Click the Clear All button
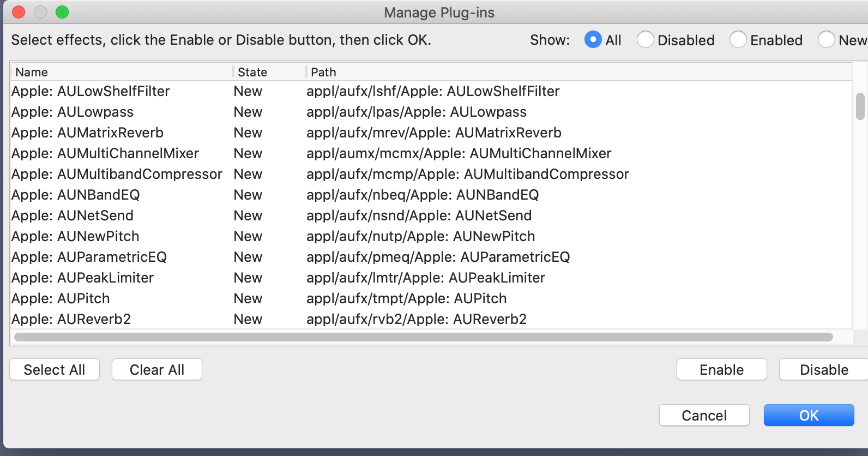Viewport: 868px width, 456px height. point(157,370)
